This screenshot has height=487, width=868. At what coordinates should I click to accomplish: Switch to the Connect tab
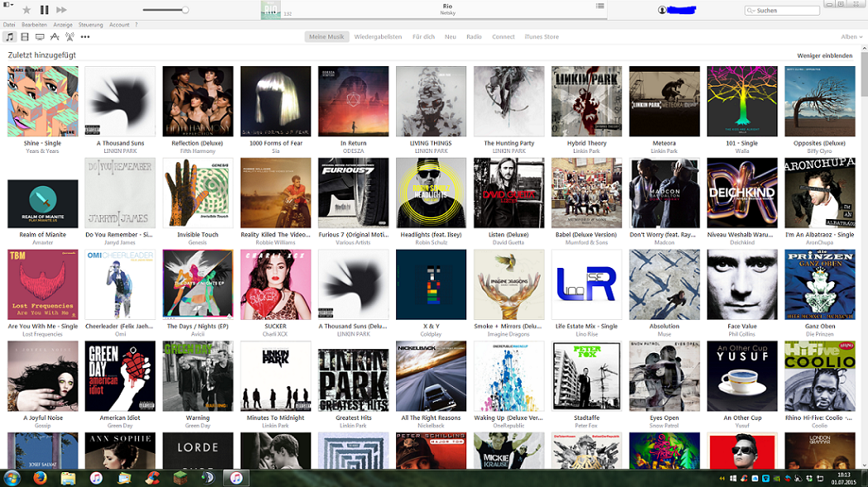tap(503, 36)
